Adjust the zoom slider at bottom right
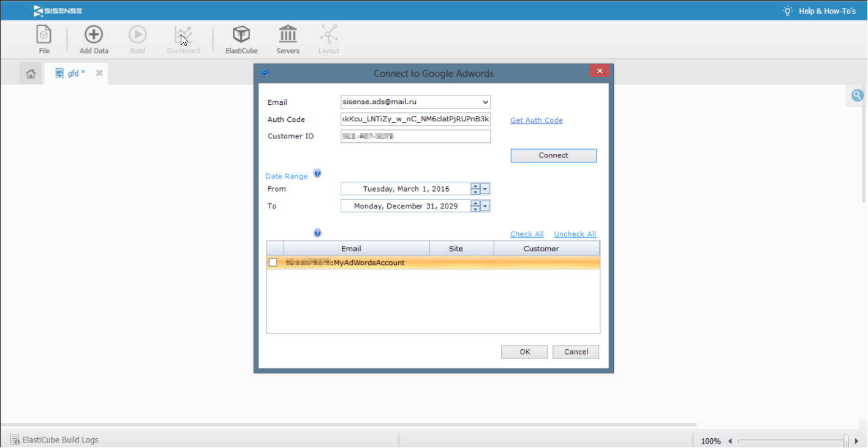The image size is (868, 448). coord(846,441)
